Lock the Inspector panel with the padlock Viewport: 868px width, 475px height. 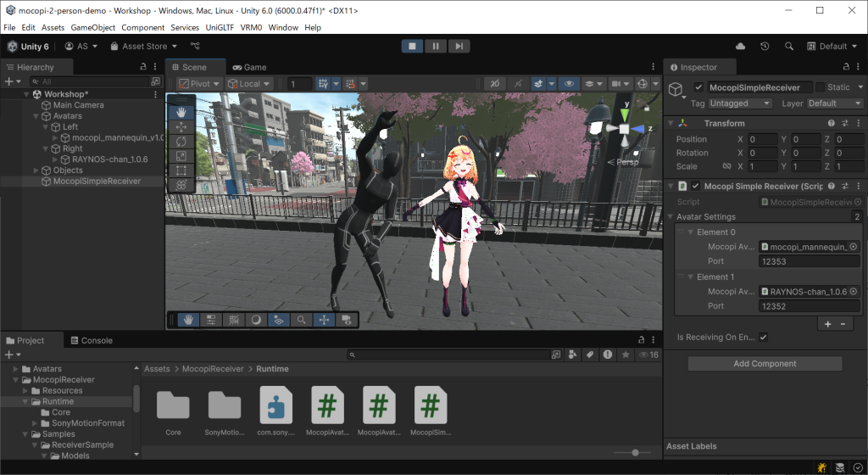click(x=843, y=67)
